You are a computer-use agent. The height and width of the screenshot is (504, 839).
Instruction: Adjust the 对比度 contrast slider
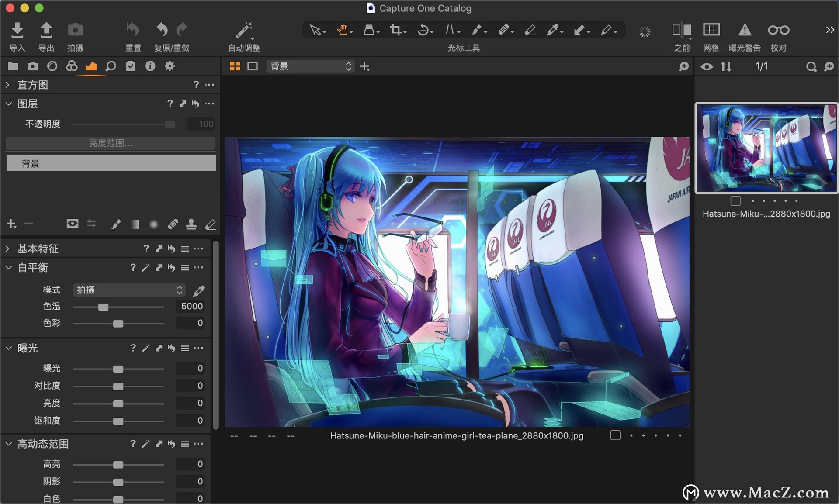118,386
